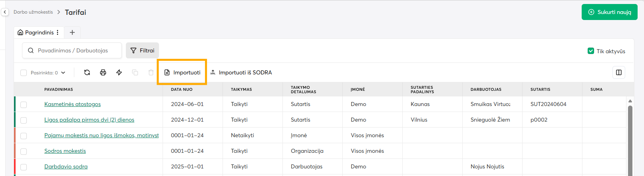
Task: Click the Sukurti naują button
Action: coord(609,12)
